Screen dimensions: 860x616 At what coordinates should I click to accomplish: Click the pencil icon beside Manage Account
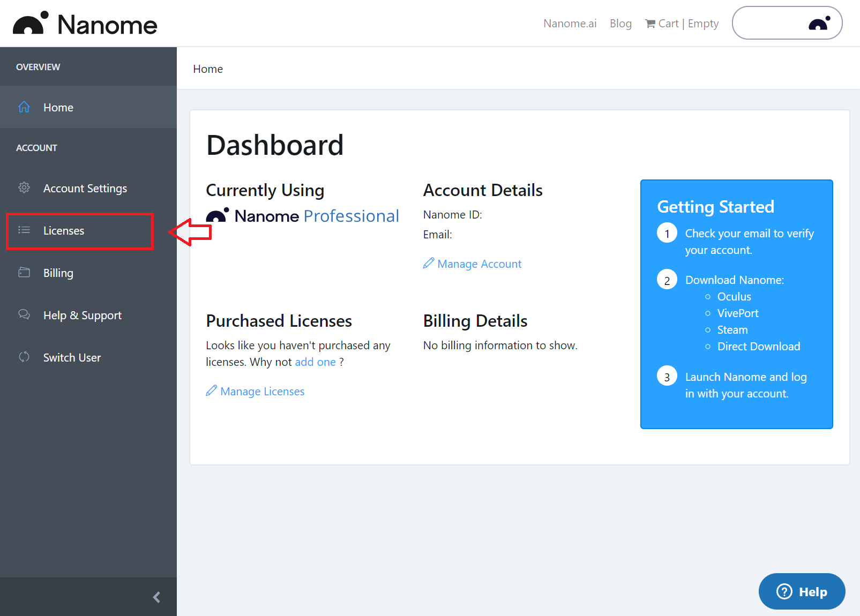428,263
